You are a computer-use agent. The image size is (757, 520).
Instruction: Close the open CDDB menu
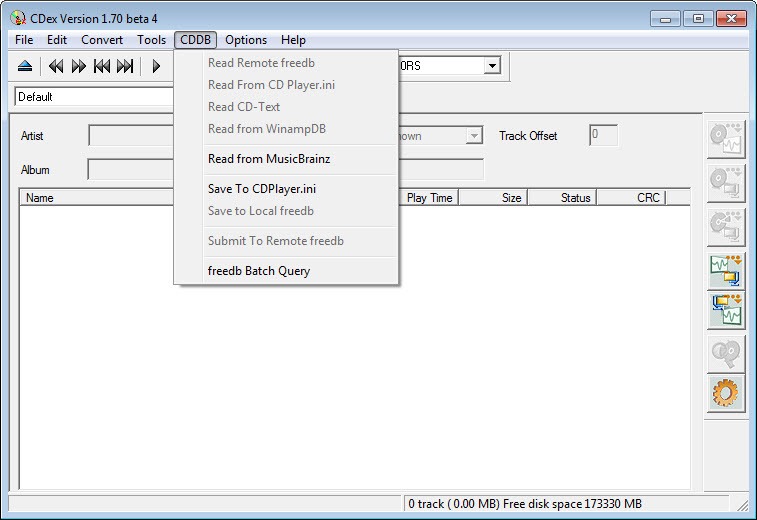click(x=195, y=40)
